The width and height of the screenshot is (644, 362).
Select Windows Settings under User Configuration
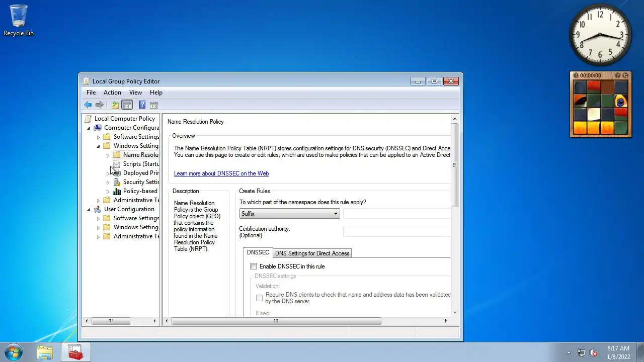point(136,227)
